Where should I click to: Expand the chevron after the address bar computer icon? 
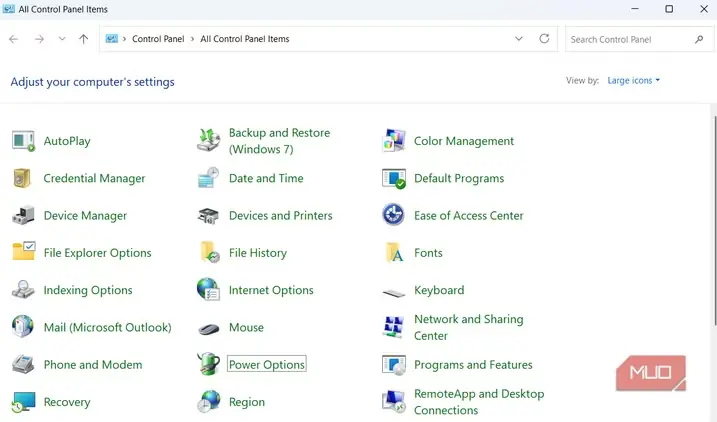tap(124, 39)
